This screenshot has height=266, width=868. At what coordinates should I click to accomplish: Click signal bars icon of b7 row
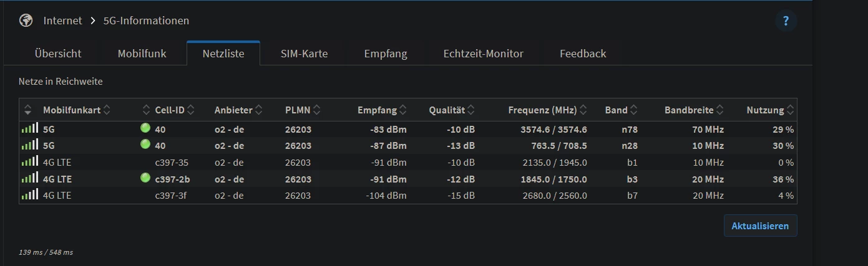tap(29, 196)
